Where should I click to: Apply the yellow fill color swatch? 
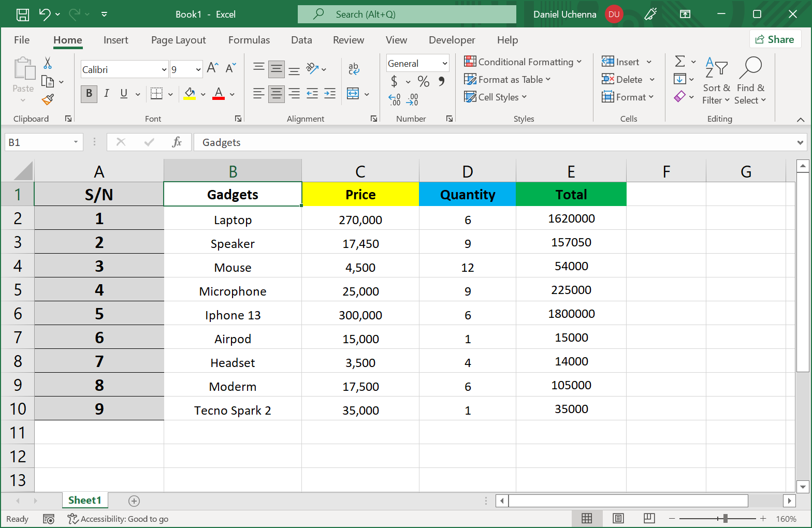[x=190, y=94]
